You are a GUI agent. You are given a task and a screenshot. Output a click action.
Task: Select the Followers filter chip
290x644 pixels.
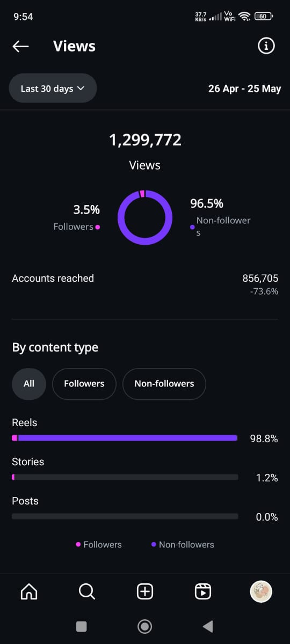coord(84,384)
